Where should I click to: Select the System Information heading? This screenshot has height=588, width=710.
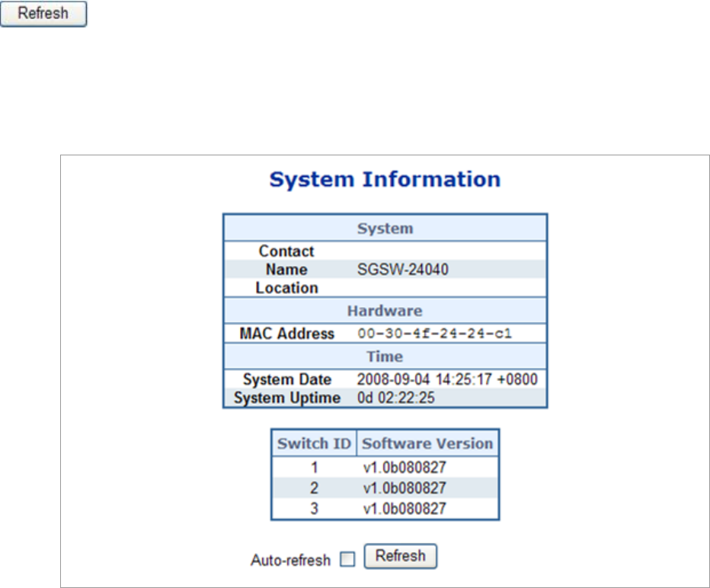tap(385, 179)
